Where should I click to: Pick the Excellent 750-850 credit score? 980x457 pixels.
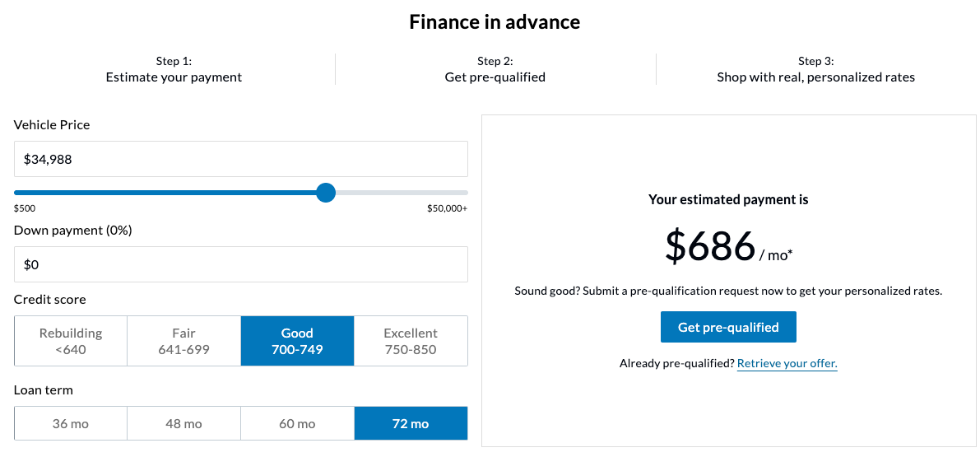point(411,341)
